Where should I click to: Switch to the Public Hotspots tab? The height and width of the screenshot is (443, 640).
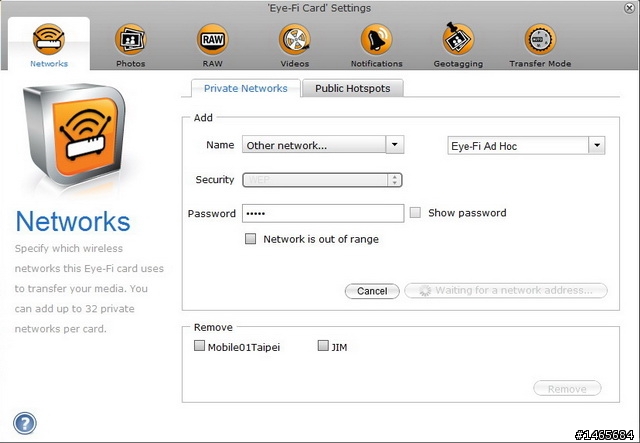point(353,88)
